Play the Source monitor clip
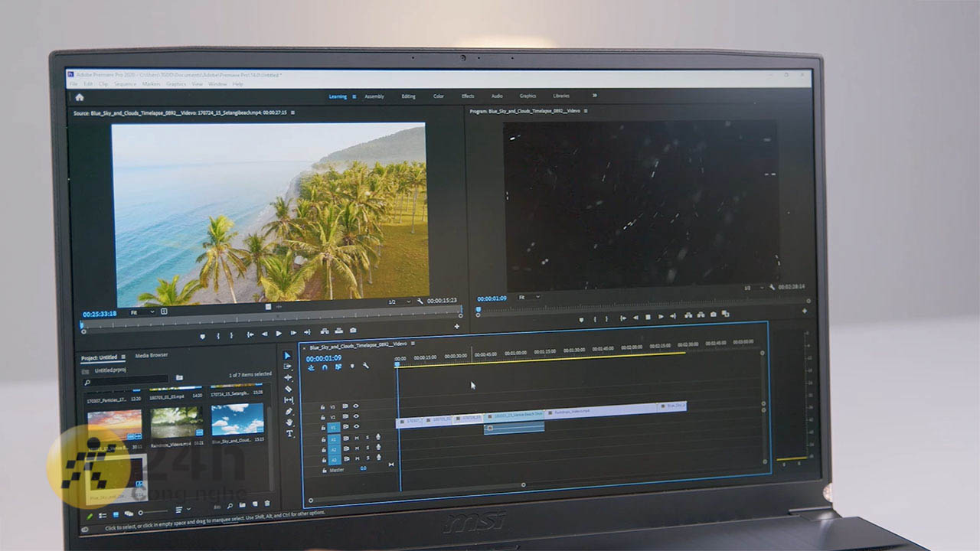 tap(279, 334)
